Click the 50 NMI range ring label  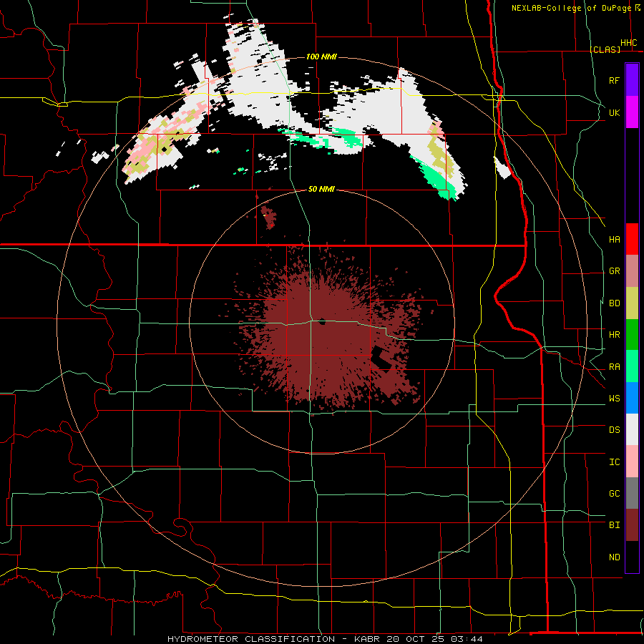point(321,189)
